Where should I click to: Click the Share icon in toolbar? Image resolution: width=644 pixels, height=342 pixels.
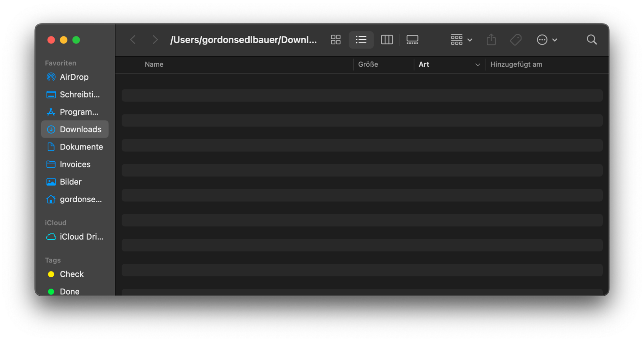coord(491,40)
